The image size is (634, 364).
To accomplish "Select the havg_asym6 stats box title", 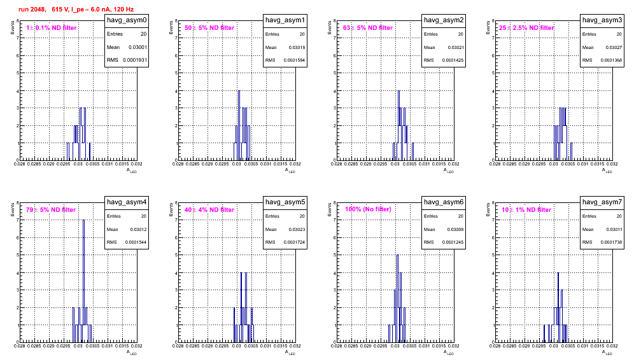I will point(444,202).
